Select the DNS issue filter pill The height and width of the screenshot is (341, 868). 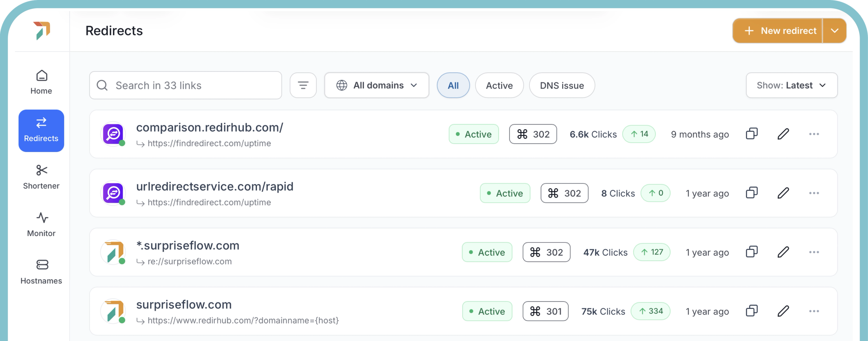point(562,86)
